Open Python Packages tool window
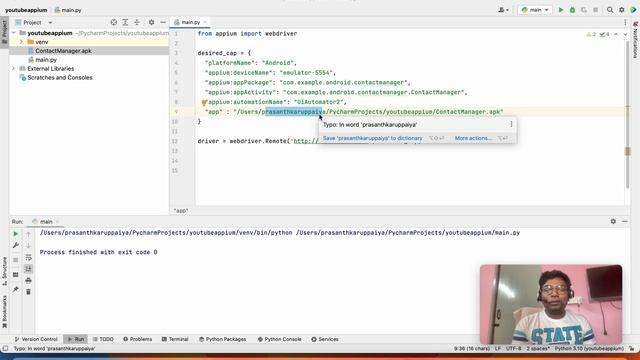 pos(222,339)
